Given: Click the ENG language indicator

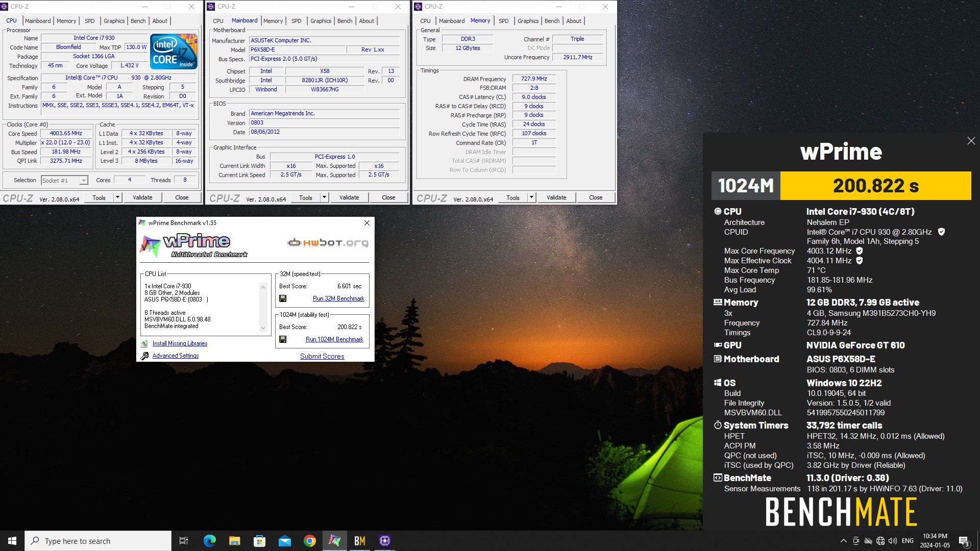Looking at the screenshot, I should 908,541.
